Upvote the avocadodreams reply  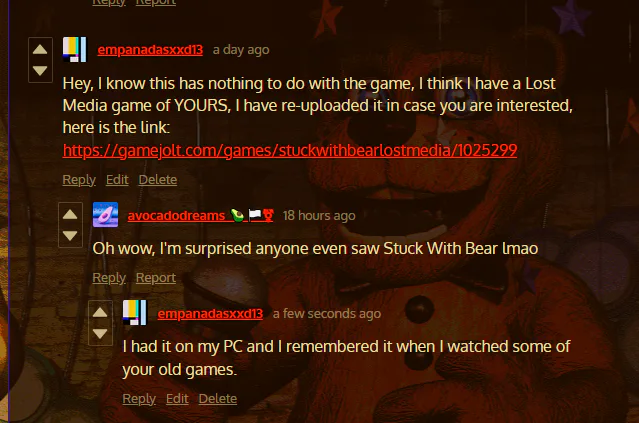click(x=70, y=215)
